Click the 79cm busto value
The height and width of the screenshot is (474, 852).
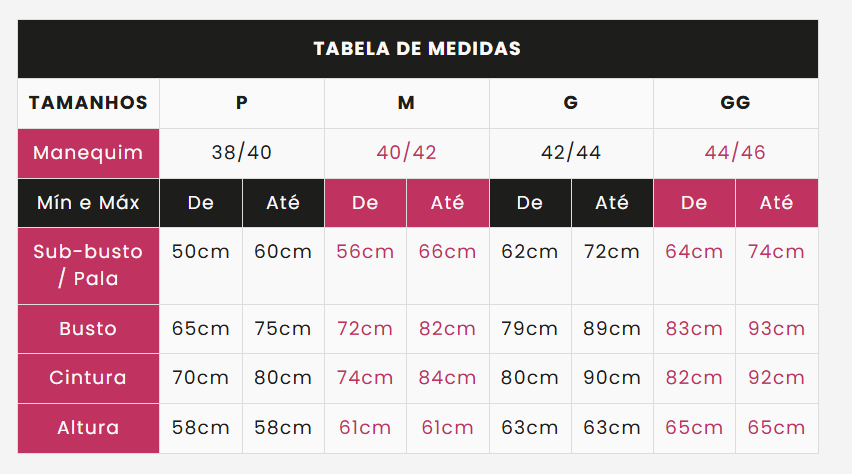(x=530, y=329)
